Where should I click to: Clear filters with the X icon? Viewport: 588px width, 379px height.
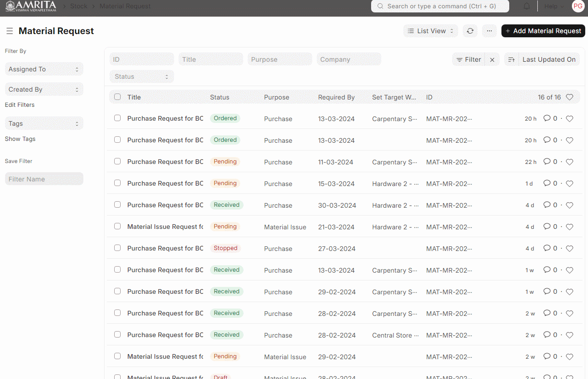[492, 59]
